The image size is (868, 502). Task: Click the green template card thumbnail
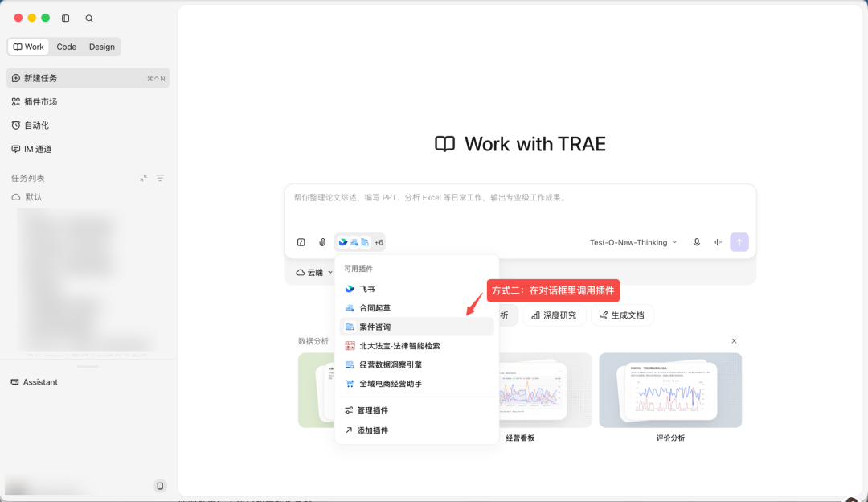tap(316, 390)
